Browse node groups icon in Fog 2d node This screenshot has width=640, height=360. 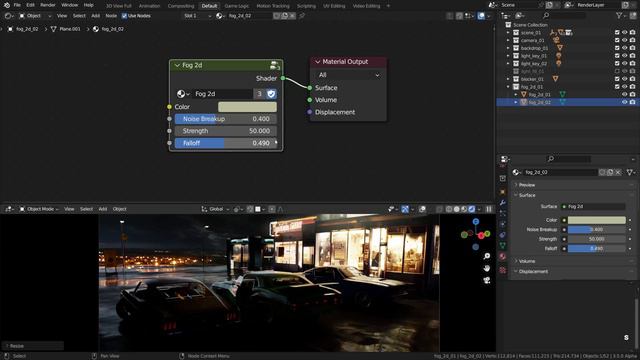pos(183,94)
